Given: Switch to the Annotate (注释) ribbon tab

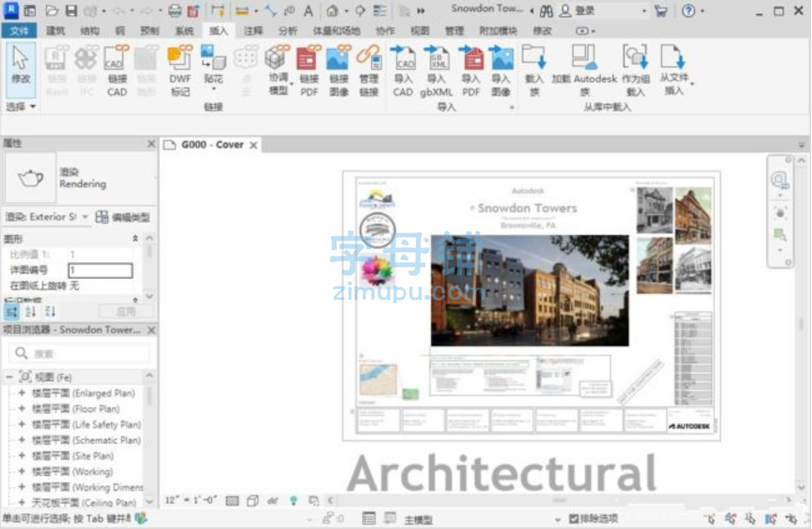Looking at the screenshot, I should [253, 31].
